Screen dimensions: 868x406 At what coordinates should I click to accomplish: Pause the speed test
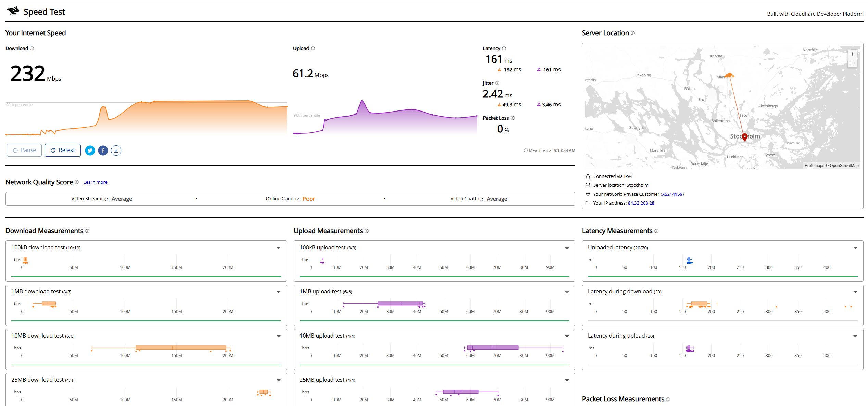24,150
